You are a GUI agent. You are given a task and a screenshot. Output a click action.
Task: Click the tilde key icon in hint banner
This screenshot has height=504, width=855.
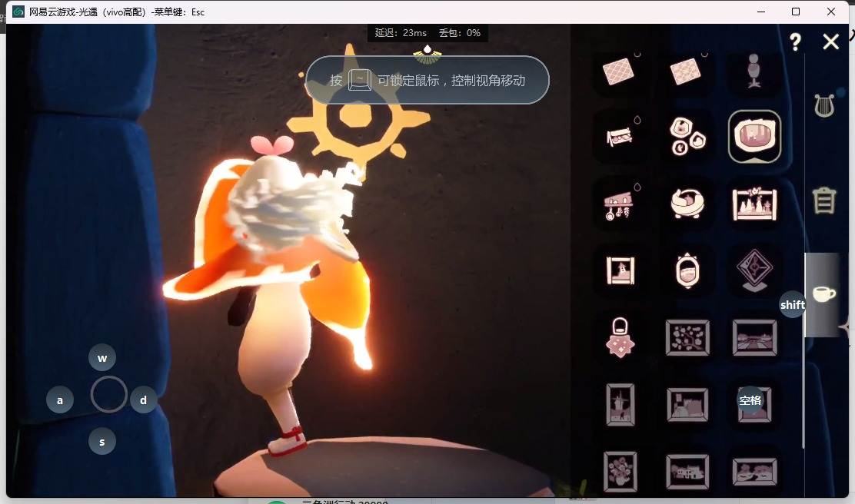click(360, 80)
